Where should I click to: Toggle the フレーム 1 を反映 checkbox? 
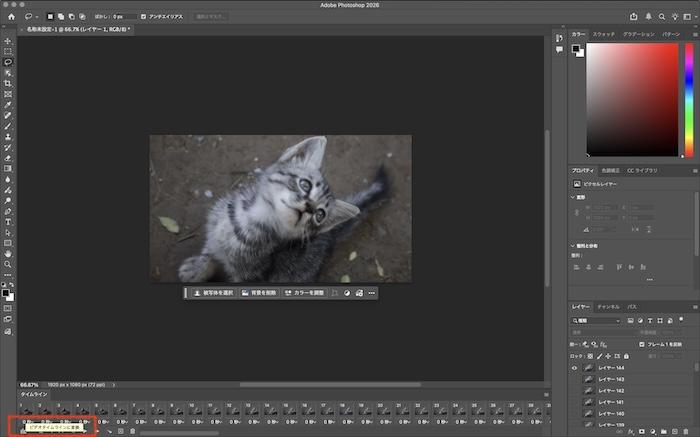tap(643, 343)
